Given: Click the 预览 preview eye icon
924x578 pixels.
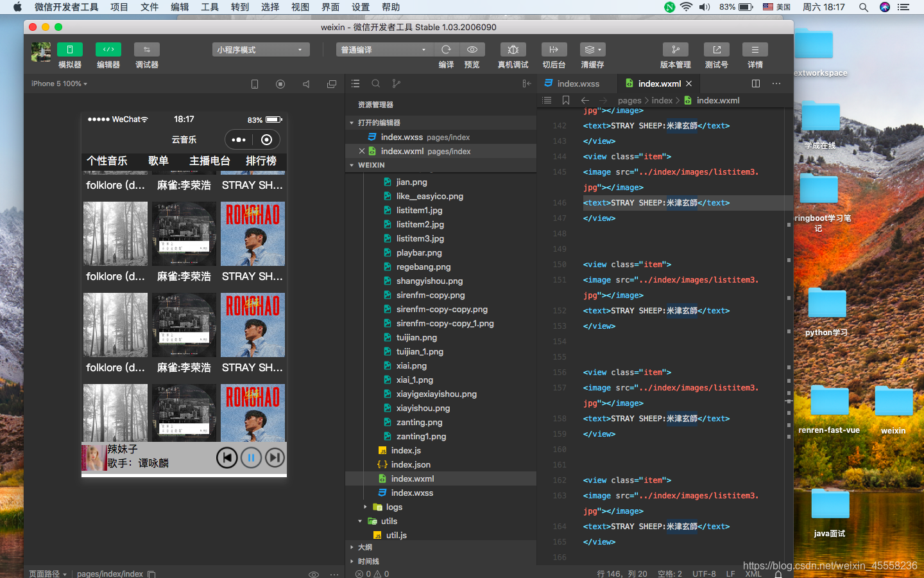Looking at the screenshot, I should pyautogui.click(x=472, y=49).
